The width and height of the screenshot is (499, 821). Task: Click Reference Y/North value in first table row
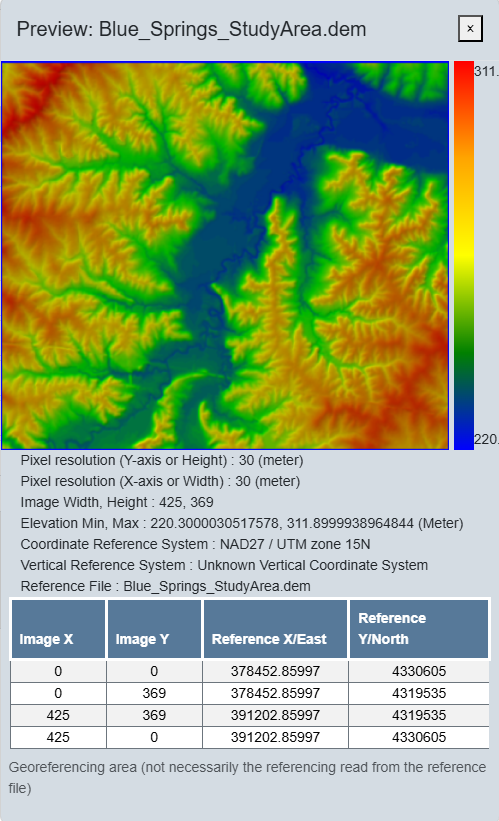(x=419, y=671)
